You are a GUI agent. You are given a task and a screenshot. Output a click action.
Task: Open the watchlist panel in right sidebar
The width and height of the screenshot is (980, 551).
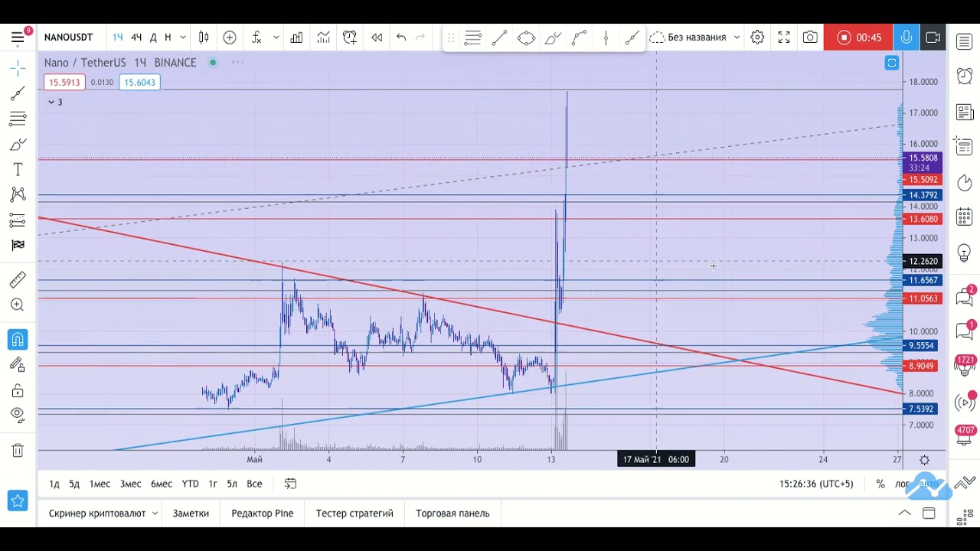point(965,41)
